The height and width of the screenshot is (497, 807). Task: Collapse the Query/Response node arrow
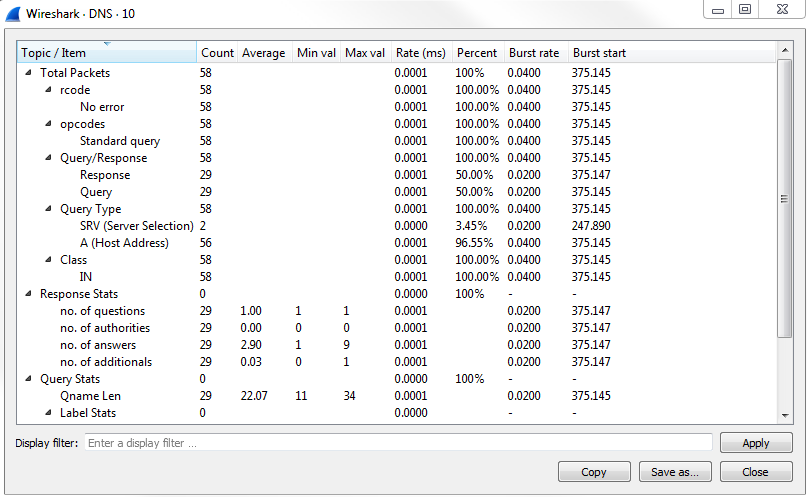click(x=48, y=157)
